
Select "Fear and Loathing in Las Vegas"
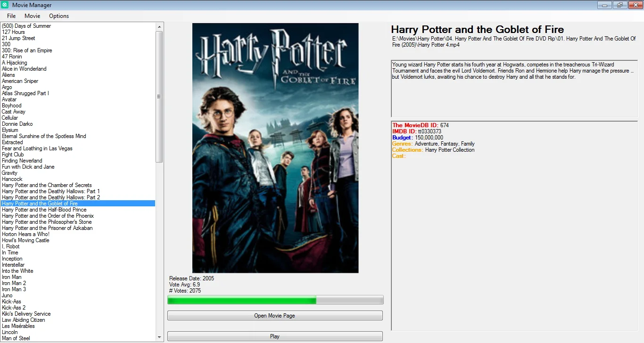point(78,148)
